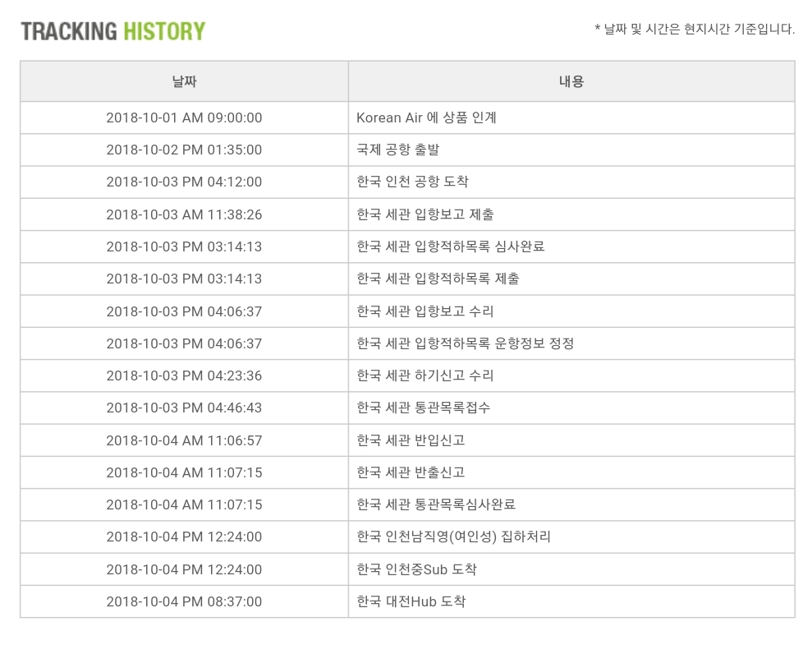Click the local time notice text

(695, 30)
